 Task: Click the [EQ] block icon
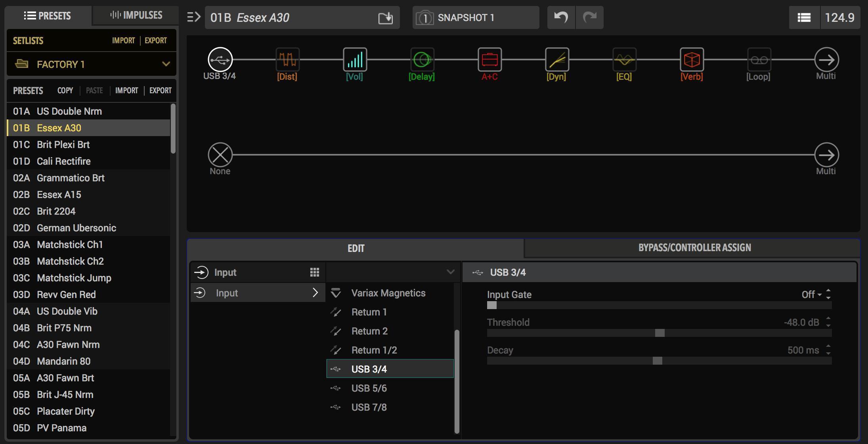pyautogui.click(x=623, y=60)
